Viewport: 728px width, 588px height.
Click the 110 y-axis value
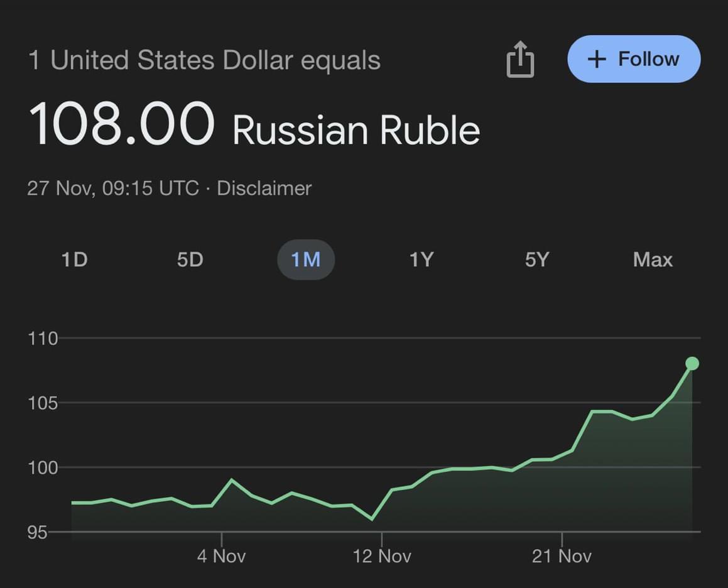click(x=43, y=339)
